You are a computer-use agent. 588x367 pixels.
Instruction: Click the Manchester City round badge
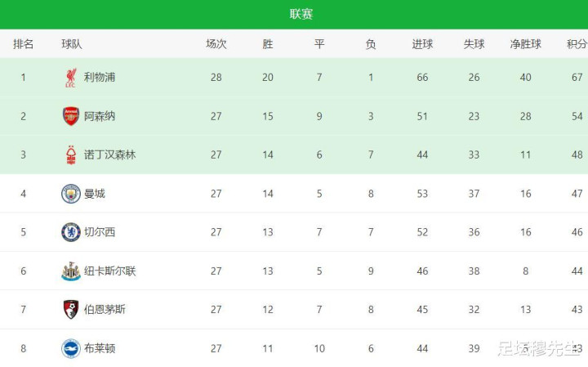(x=71, y=194)
